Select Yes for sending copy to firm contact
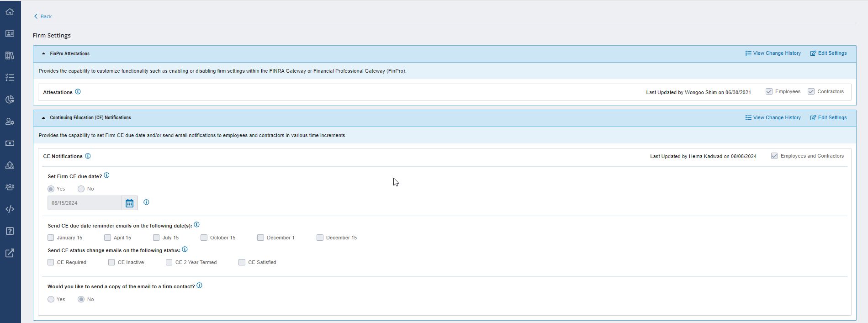 (x=51, y=299)
